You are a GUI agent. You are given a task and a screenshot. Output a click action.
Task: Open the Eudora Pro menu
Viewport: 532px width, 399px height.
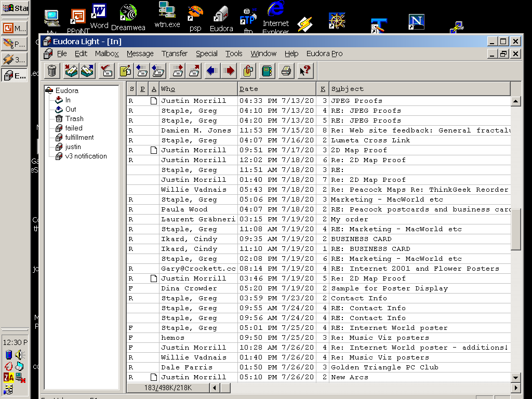(x=324, y=54)
